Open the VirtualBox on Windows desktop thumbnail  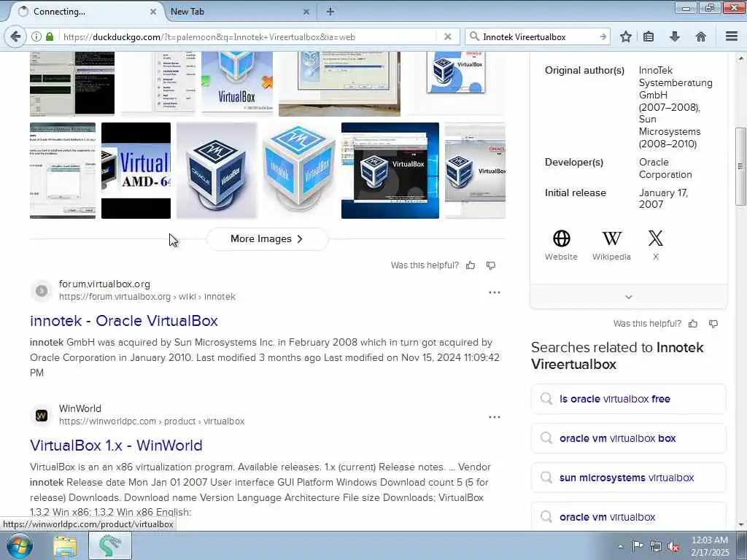pos(390,171)
